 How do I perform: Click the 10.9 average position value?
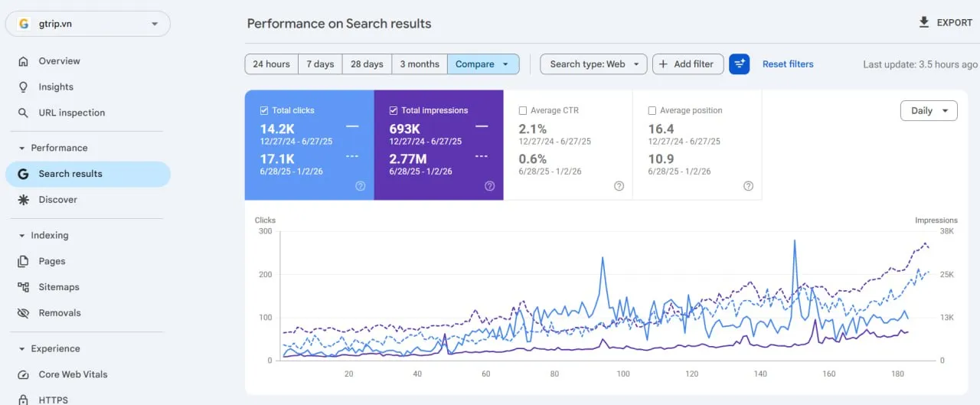(661, 158)
